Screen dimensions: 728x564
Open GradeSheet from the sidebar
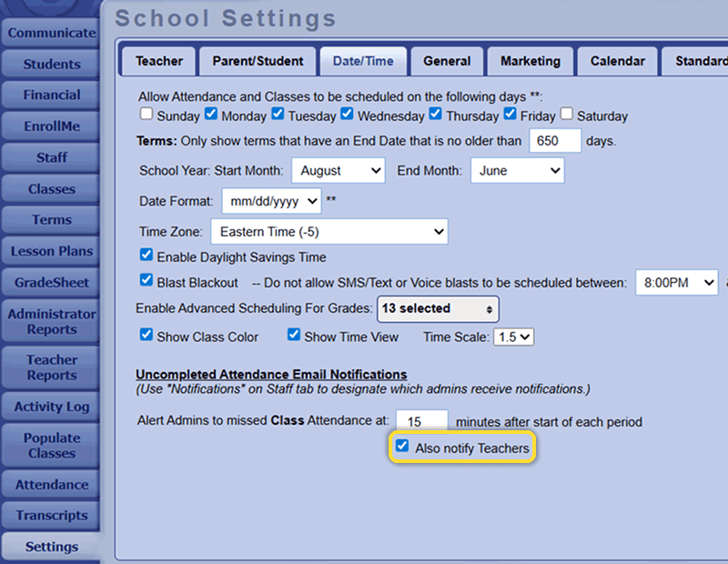(51, 282)
